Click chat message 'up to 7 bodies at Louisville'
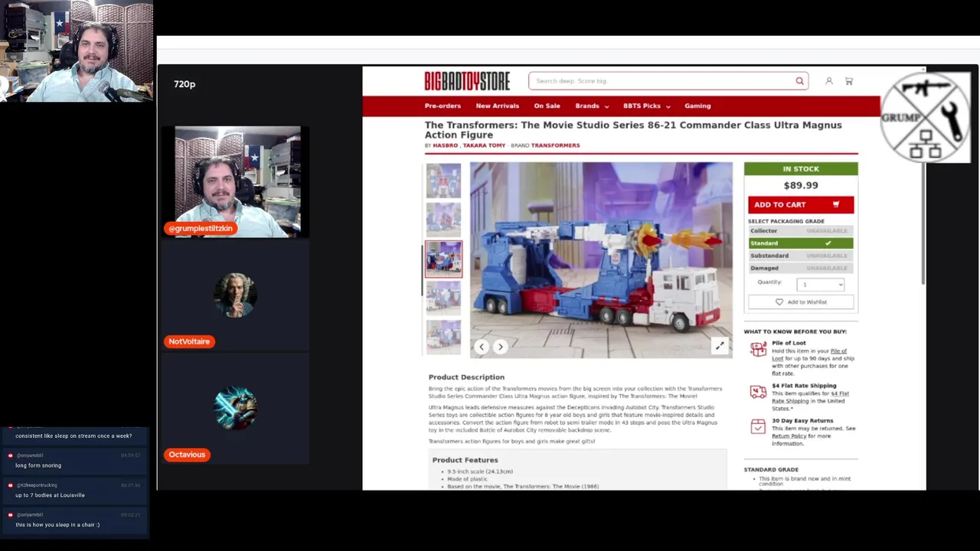Screen dimensions: 980x551 [x=50, y=495]
